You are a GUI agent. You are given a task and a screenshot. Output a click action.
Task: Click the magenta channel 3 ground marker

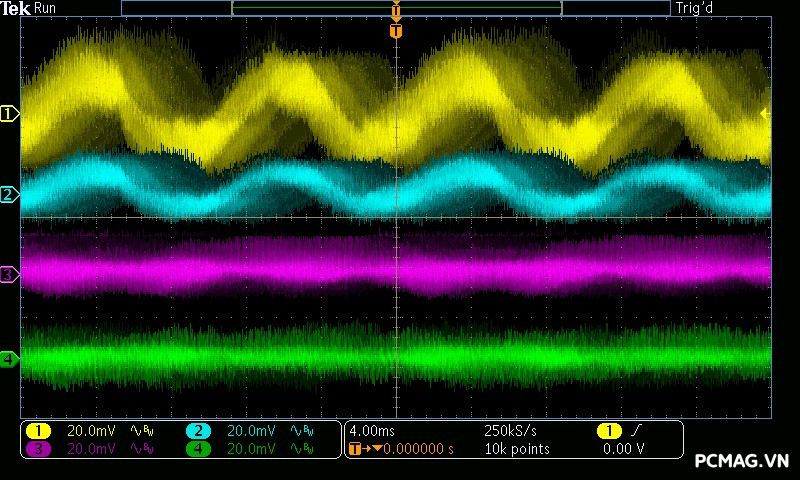coord(10,274)
